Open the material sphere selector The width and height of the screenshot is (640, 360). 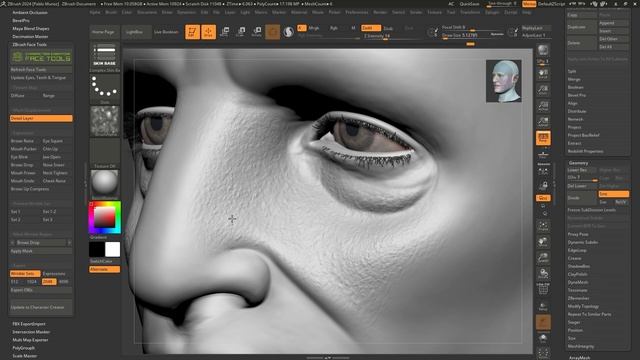[x=104, y=182]
